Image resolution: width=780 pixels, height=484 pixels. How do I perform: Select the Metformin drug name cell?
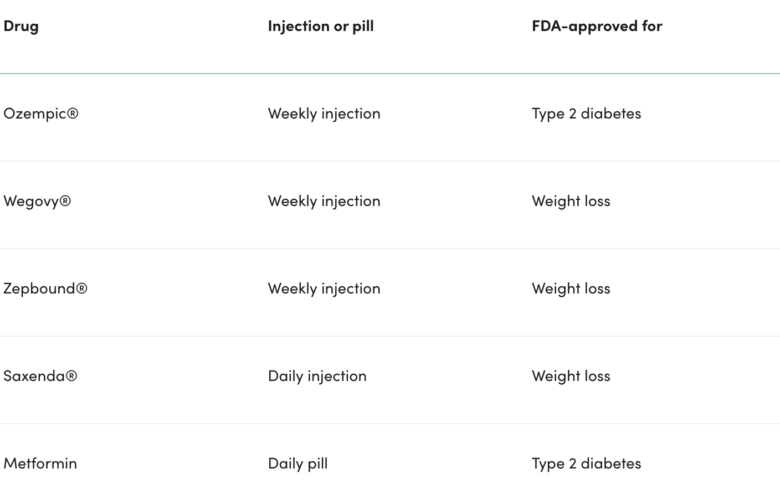[40, 464]
